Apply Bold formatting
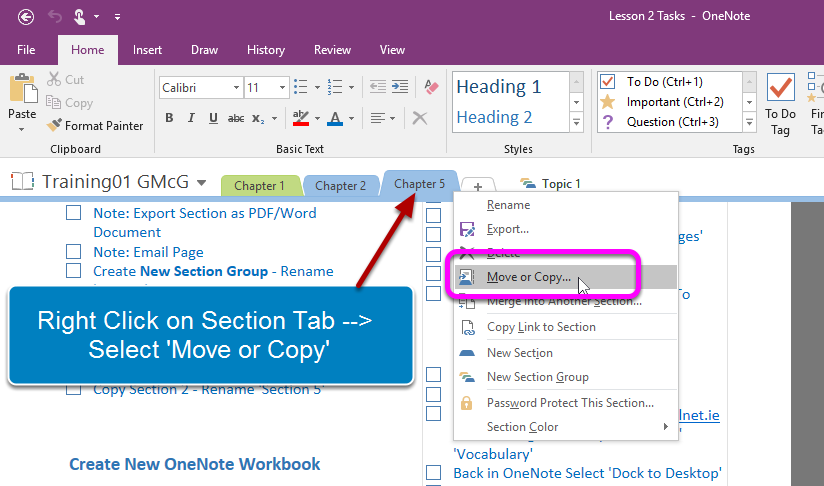This screenshot has height=486, width=824. 169,118
